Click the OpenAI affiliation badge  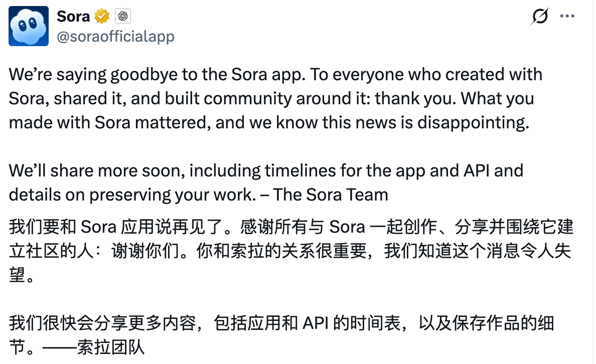tap(122, 17)
